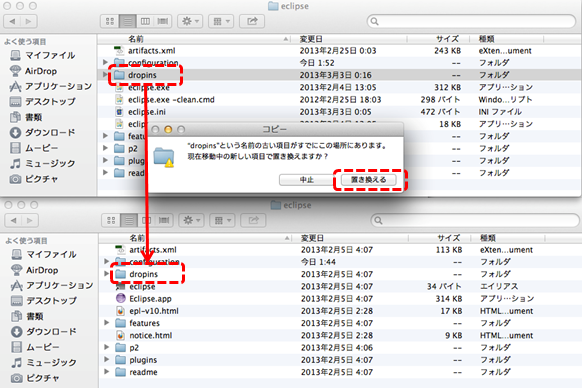Open ピクチャ in bottom window sidebar
This screenshot has width=582, height=388.
(x=36, y=378)
